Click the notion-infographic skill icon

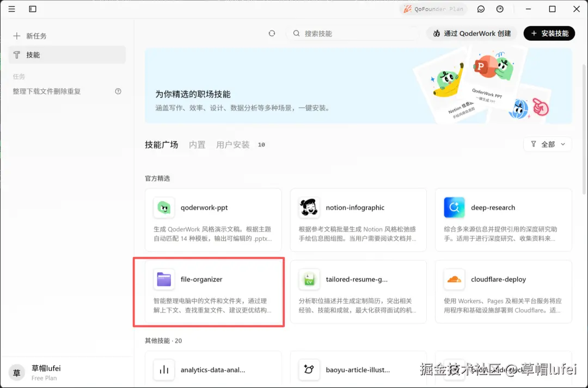pyautogui.click(x=309, y=207)
